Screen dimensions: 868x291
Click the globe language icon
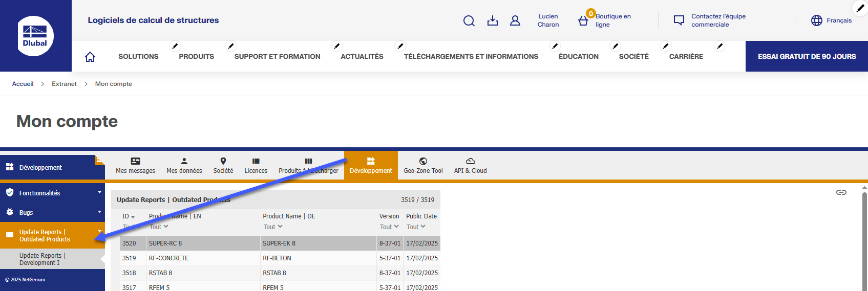coord(817,20)
